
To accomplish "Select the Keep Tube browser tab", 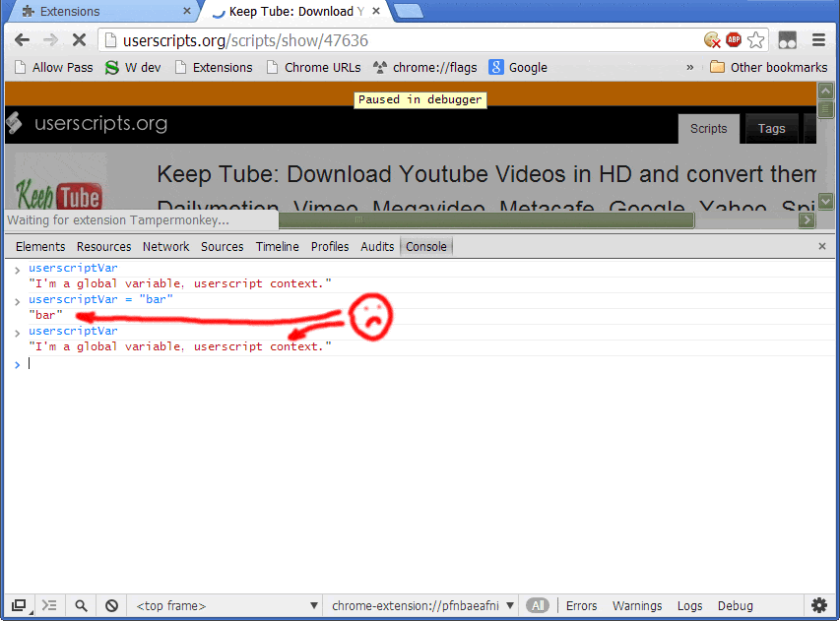I will 296,11.
